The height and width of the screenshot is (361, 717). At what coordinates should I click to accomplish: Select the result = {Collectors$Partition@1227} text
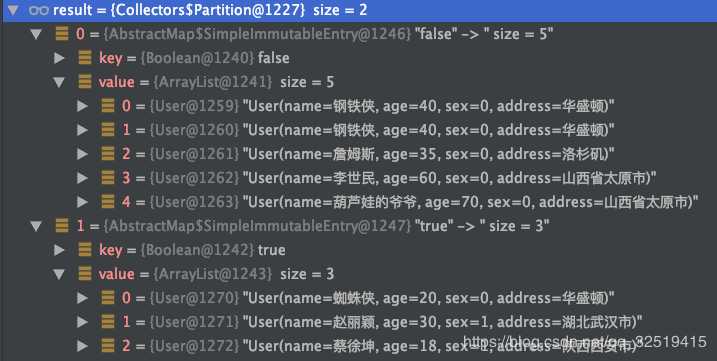[x=179, y=10]
